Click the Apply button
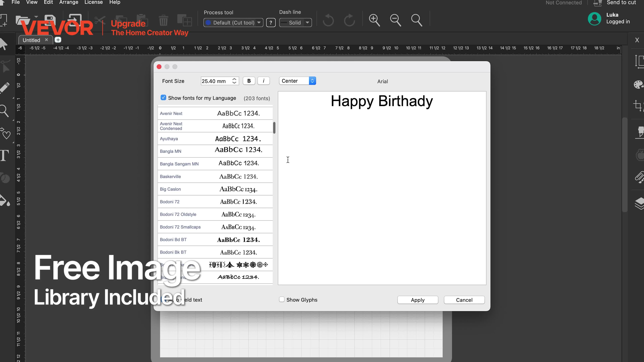Viewport: 644px width, 362px height. (x=418, y=300)
